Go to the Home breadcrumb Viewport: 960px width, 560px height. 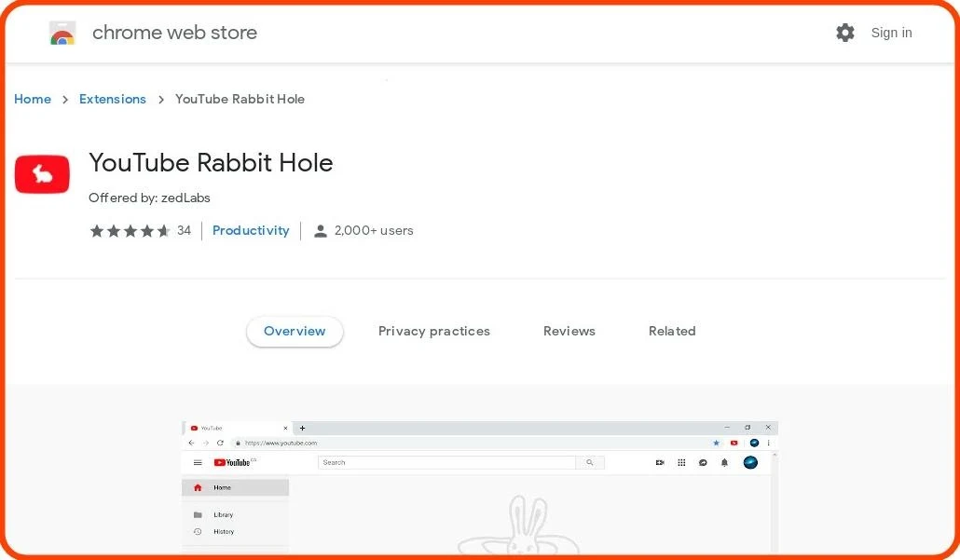click(x=33, y=99)
